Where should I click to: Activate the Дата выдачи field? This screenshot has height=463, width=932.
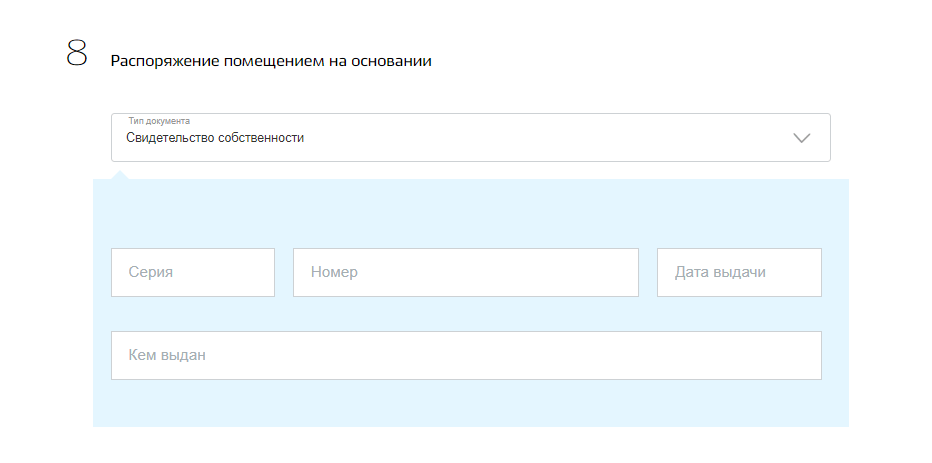[x=739, y=272]
